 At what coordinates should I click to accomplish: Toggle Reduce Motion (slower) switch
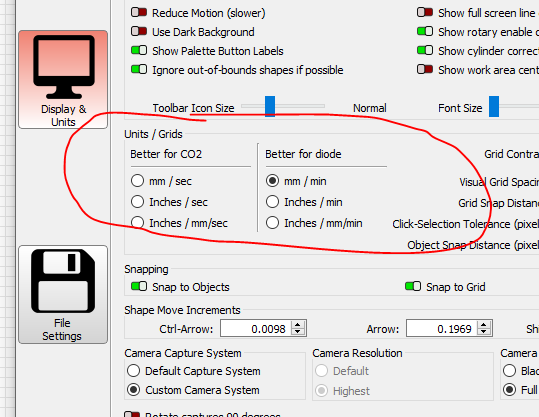click(x=139, y=13)
